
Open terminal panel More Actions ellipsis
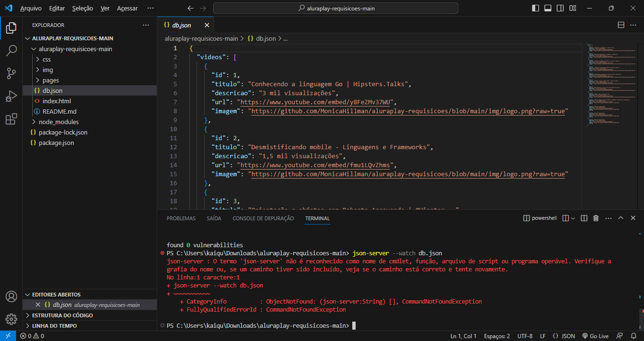[x=608, y=218]
